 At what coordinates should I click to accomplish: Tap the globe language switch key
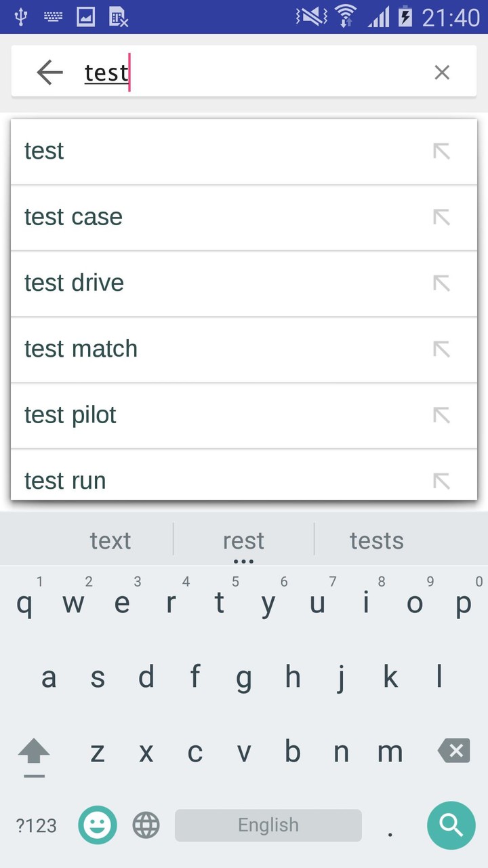tap(146, 825)
